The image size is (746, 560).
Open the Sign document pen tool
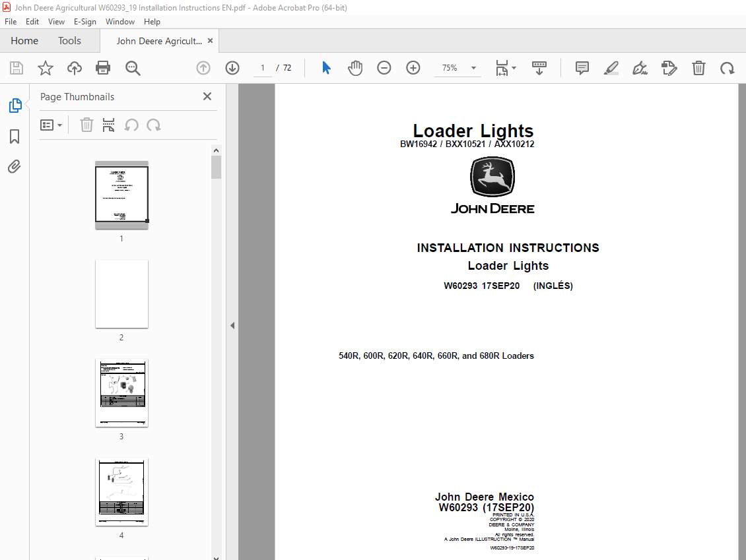640,68
